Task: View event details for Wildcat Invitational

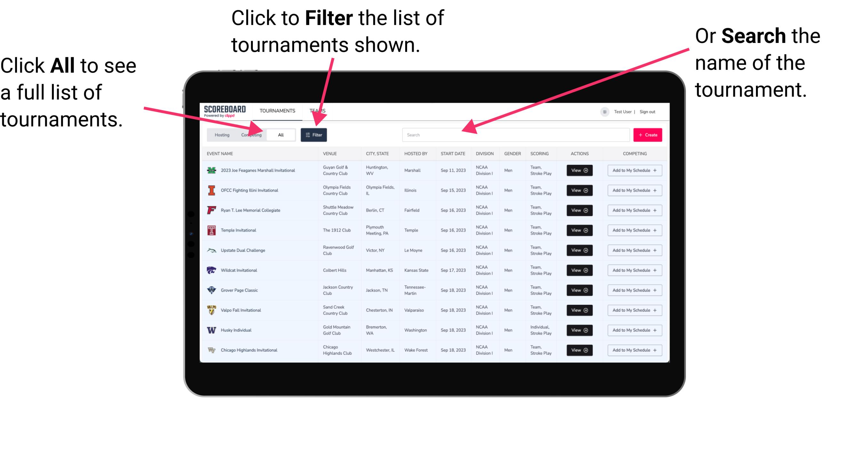Action: point(579,270)
